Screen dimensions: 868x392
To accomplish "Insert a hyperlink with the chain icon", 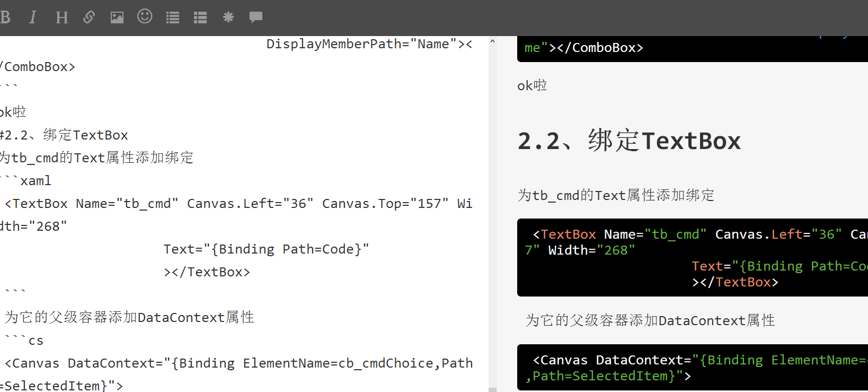I will (x=89, y=18).
